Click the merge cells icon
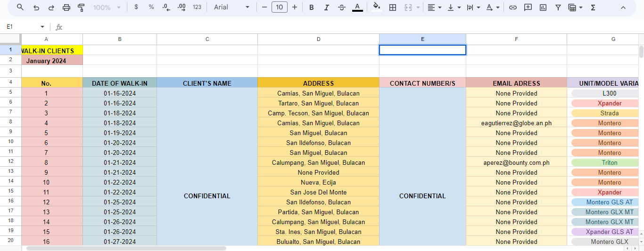 [x=408, y=8]
